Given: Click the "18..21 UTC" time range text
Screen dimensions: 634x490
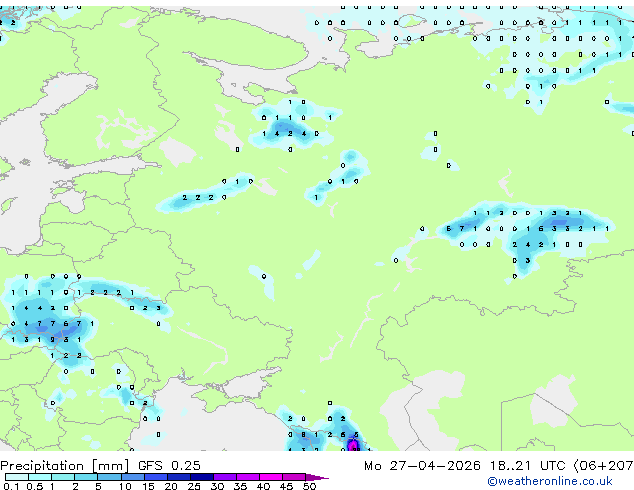Looking at the screenshot, I should pyautogui.click(x=527, y=466).
